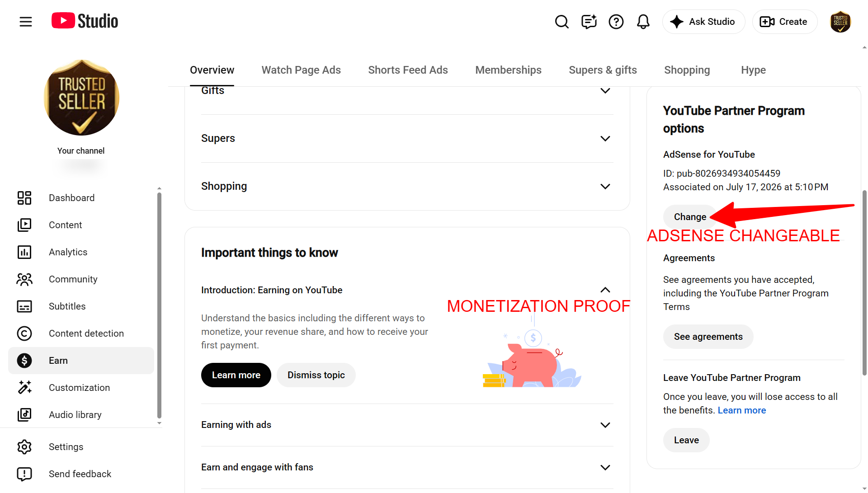Click the sidebar navigation scrollbar
Image resolution: width=868 pixels, height=493 pixels.
(159, 305)
